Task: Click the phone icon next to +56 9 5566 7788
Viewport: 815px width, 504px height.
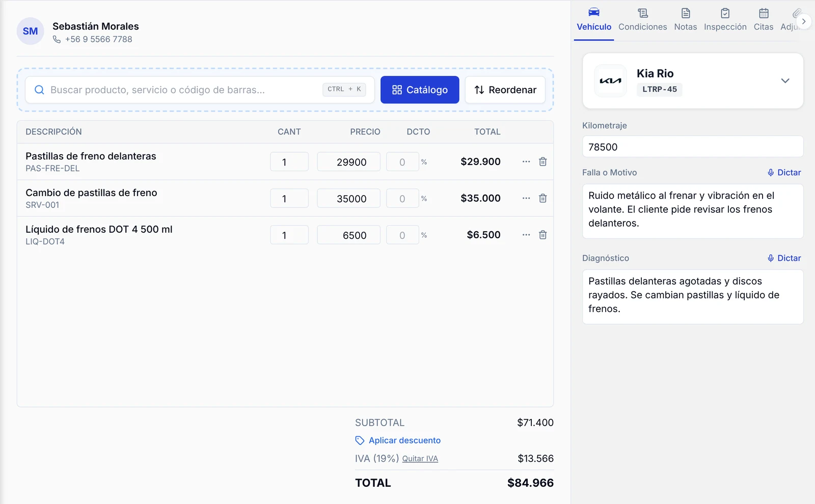Action: (57, 39)
